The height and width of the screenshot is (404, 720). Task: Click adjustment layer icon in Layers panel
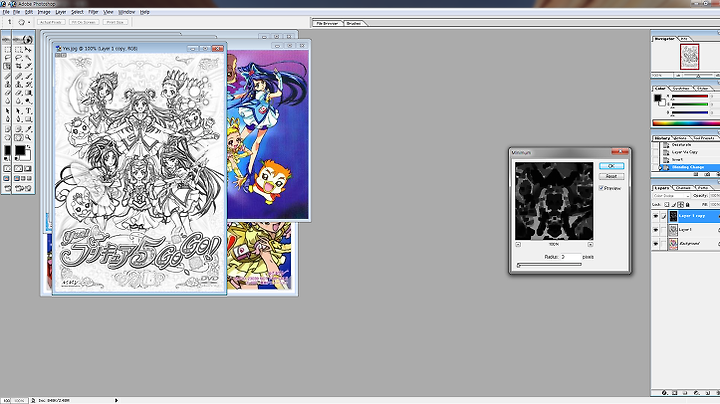697,393
